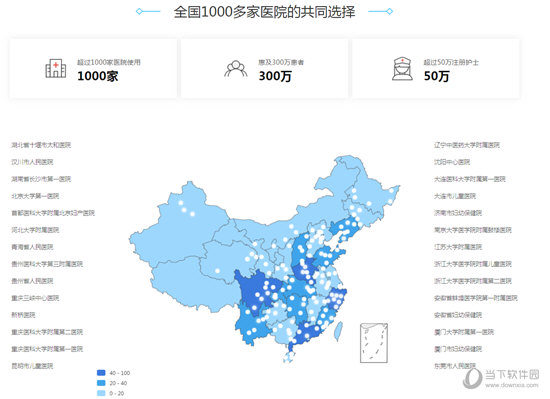
Task: Open the 大连市儿童医院 list entry
Action: (x=455, y=196)
